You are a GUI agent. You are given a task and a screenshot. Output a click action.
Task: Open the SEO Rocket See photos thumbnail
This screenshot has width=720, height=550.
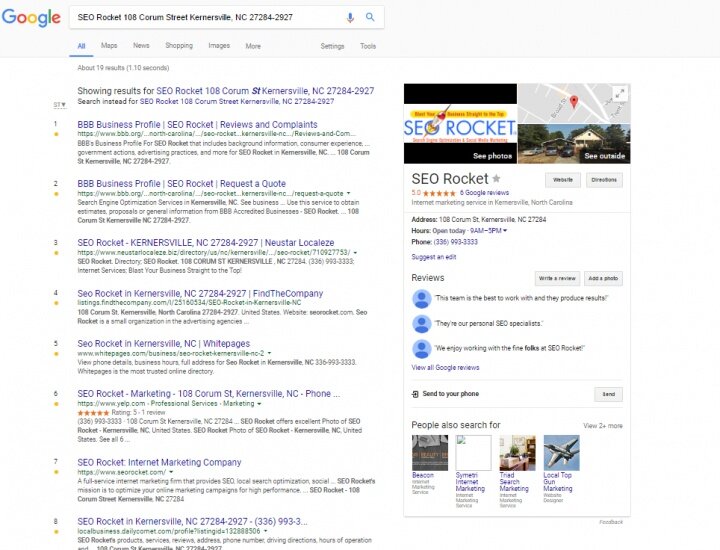coord(460,123)
